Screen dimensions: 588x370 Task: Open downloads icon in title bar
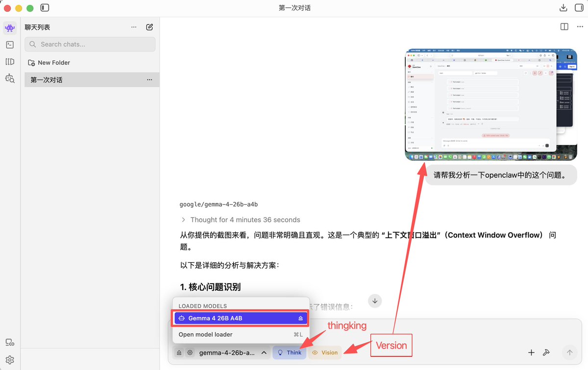click(x=563, y=8)
